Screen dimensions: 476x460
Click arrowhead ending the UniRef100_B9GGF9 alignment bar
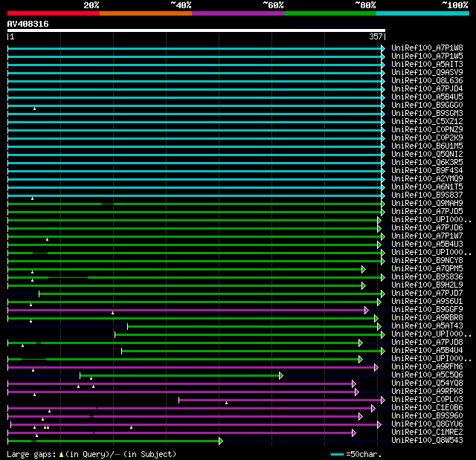tap(367, 310)
